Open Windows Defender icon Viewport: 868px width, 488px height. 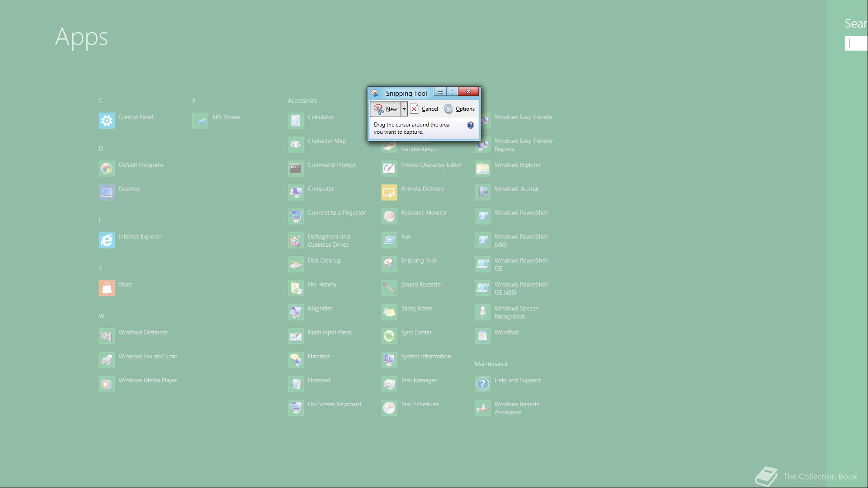tap(107, 336)
